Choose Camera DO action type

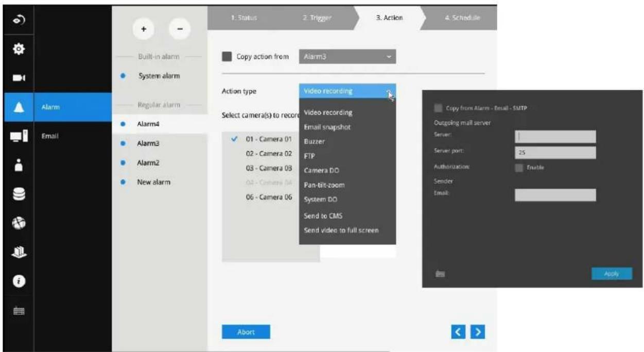tap(321, 170)
